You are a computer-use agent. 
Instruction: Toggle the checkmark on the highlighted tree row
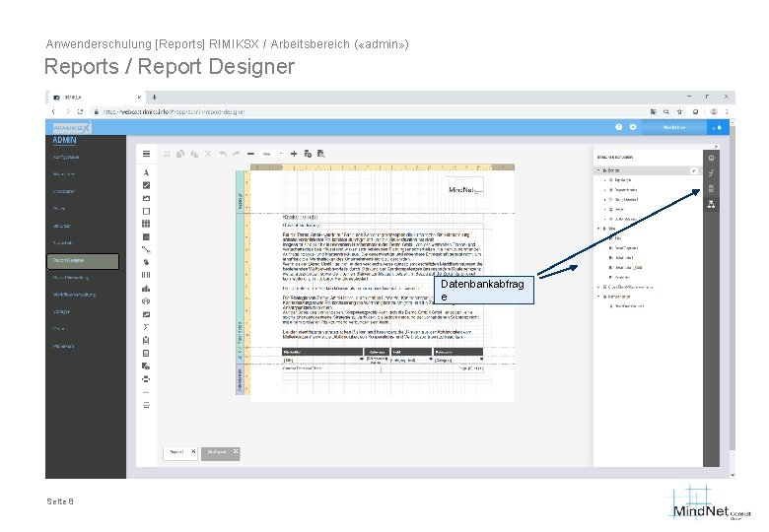tap(694, 170)
